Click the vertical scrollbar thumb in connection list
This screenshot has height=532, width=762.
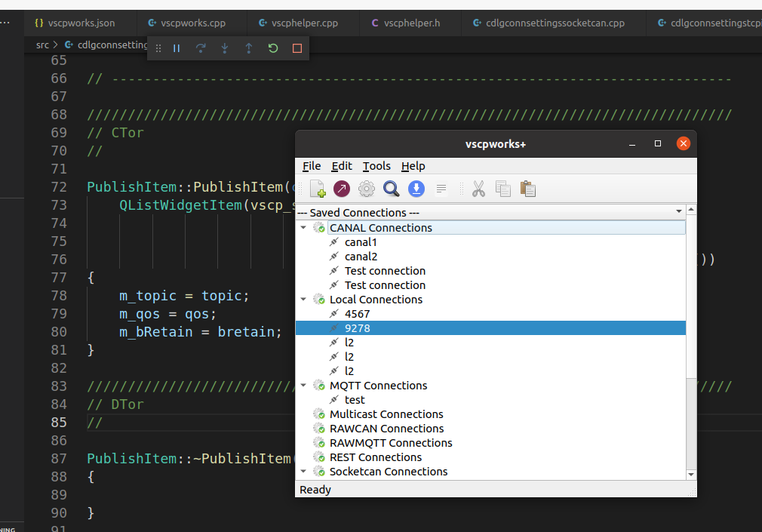[691, 296]
